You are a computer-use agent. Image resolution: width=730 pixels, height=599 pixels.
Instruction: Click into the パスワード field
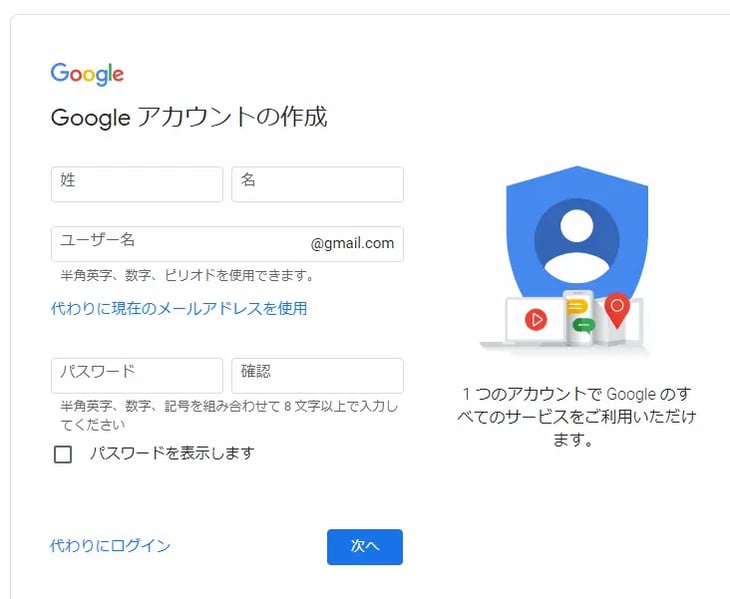tap(137, 376)
